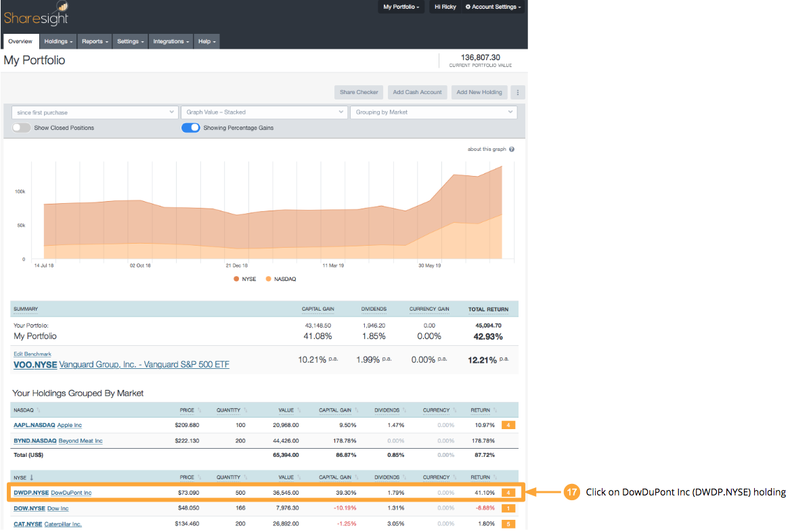Toggle Show Closed Positions switch
Image resolution: width=790 pixels, height=532 pixels.
pyautogui.click(x=21, y=128)
